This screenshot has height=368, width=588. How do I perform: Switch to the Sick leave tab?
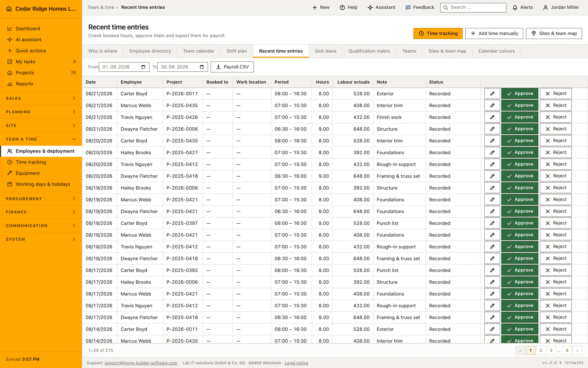coord(326,51)
